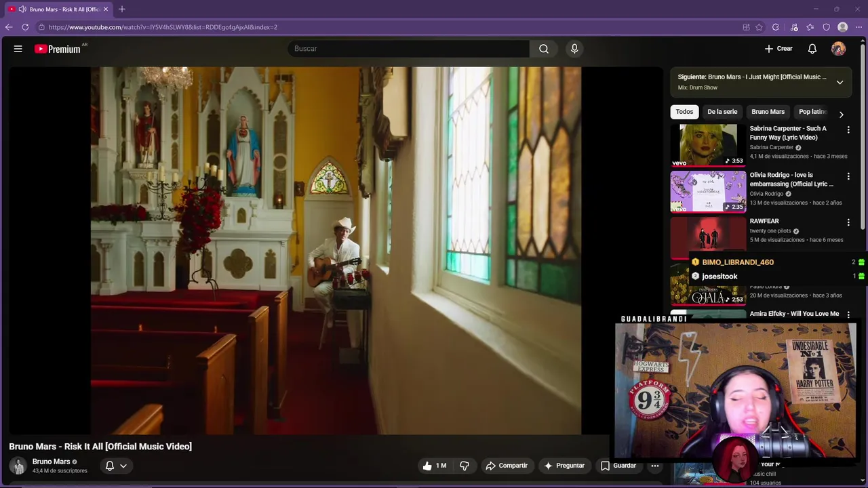Click the twenty one pilots channel name
868x488 pixels.
point(770,230)
